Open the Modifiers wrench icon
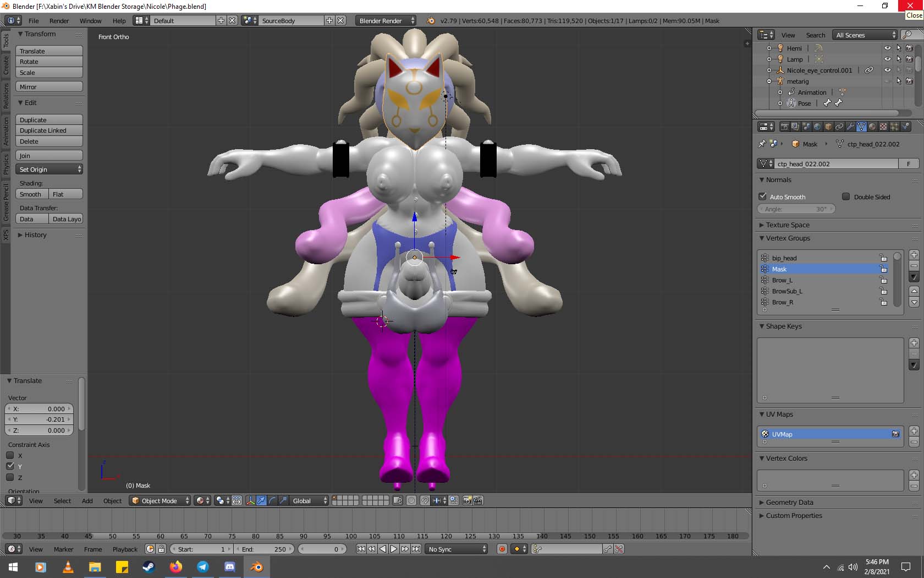The width and height of the screenshot is (924, 578). (x=850, y=127)
